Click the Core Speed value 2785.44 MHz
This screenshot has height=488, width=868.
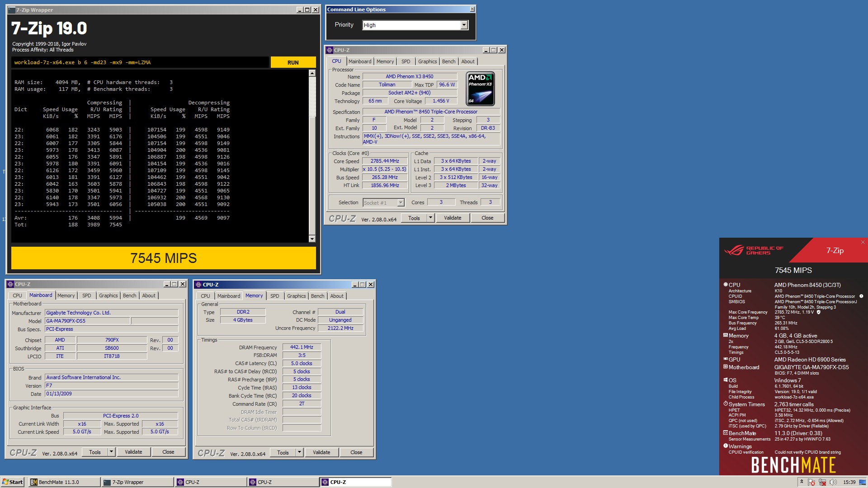pyautogui.click(x=385, y=161)
